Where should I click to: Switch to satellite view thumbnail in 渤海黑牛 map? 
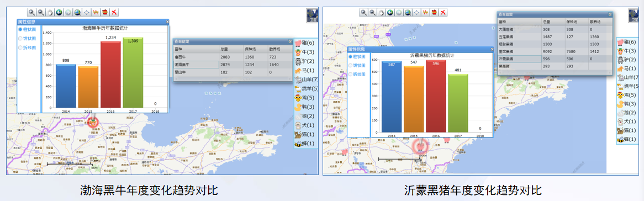[x=312, y=15]
